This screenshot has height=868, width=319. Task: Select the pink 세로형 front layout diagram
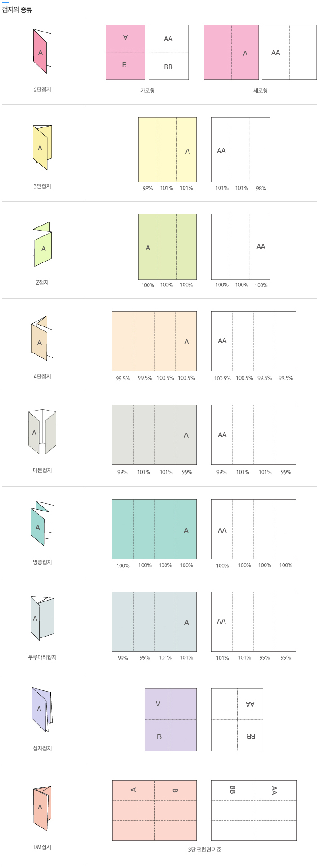(231, 52)
